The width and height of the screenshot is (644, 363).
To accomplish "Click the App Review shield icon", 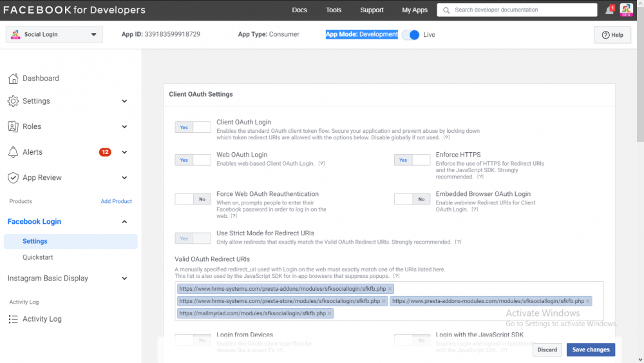I will pyautogui.click(x=13, y=178).
